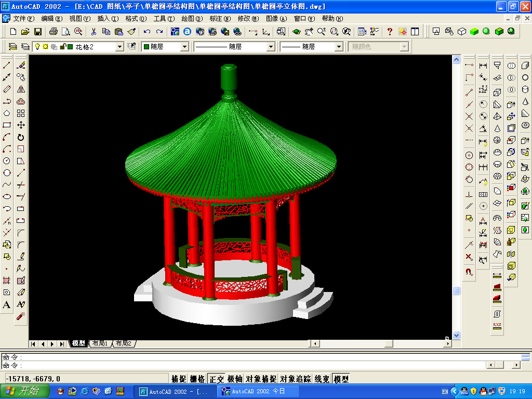Open the 编辑(E) menu
Viewport: 532px width, 399px height.
coord(51,19)
